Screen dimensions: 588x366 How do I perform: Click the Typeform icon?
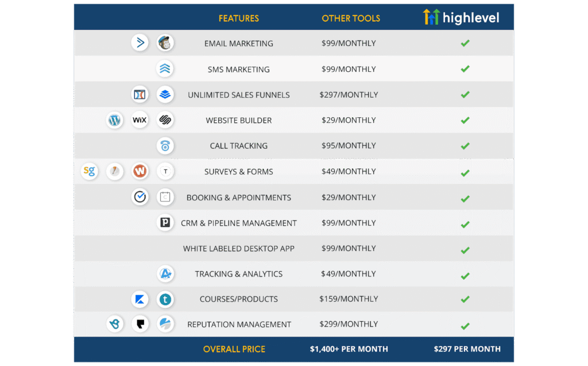tap(165, 171)
